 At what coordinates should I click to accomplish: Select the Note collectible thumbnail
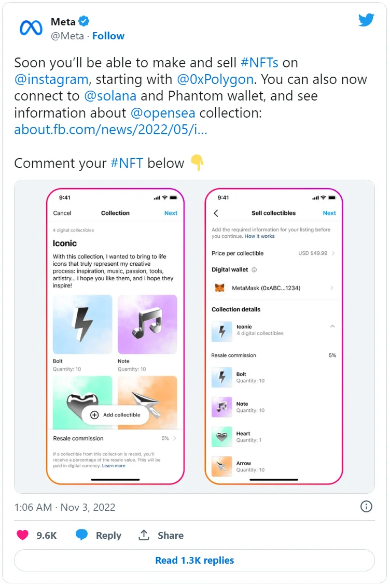click(147, 324)
